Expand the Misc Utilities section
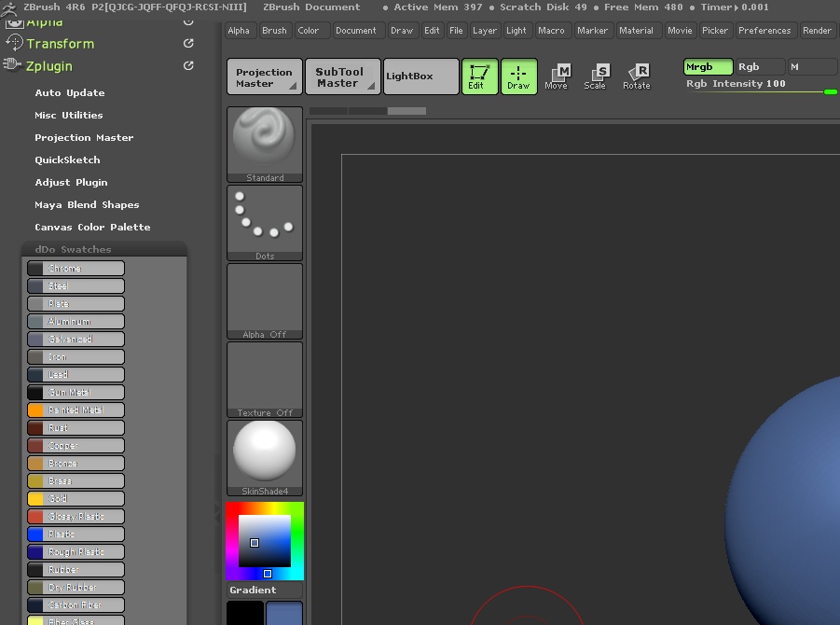 click(x=69, y=116)
